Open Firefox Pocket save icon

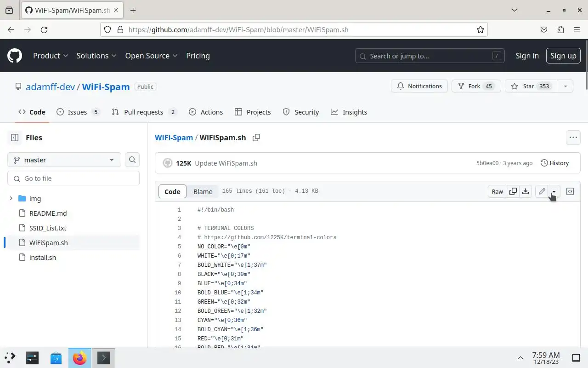[x=544, y=29]
